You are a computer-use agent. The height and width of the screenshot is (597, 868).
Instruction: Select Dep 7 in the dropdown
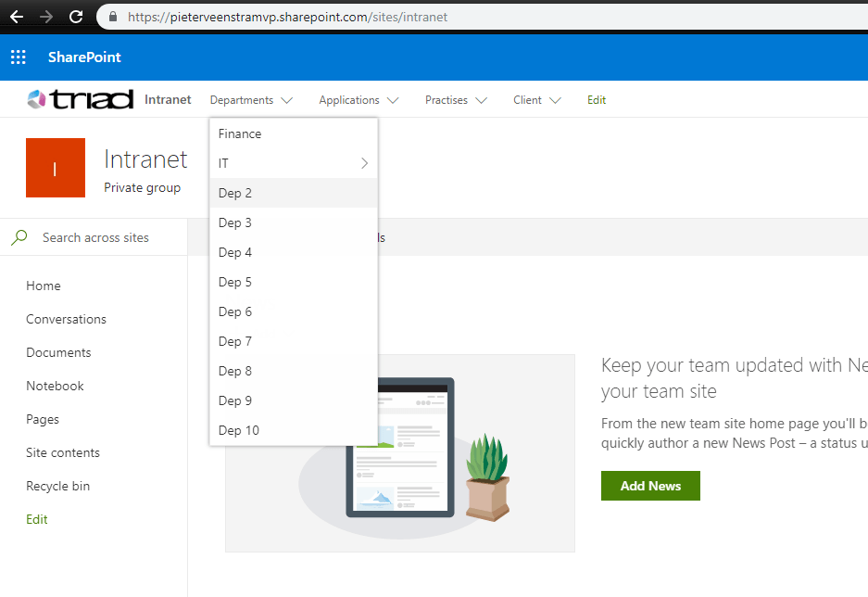pyautogui.click(x=294, y=341)
